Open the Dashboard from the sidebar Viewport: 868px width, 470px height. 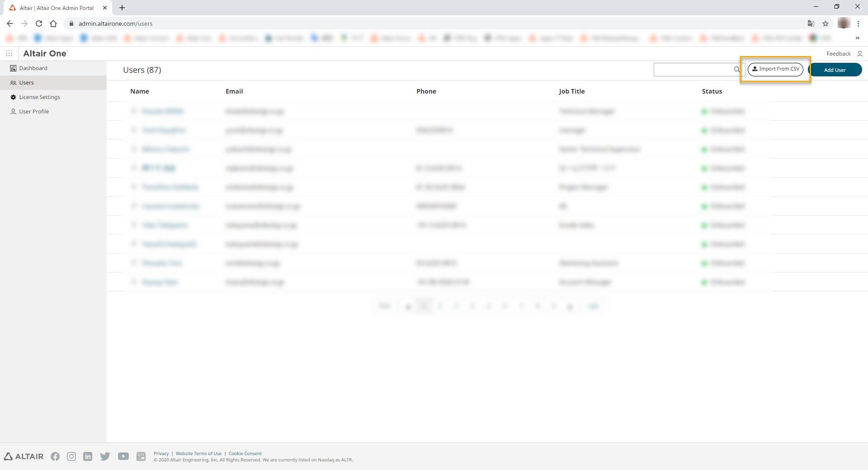pos(33,68)
